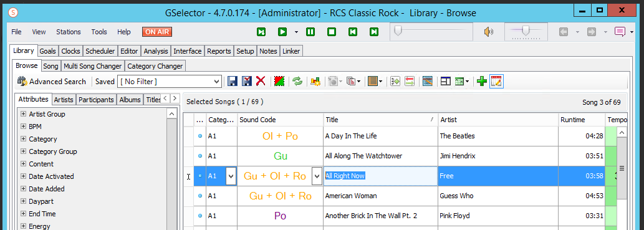
Task: Click the table with orange strike-through icon
Action: 428,81
